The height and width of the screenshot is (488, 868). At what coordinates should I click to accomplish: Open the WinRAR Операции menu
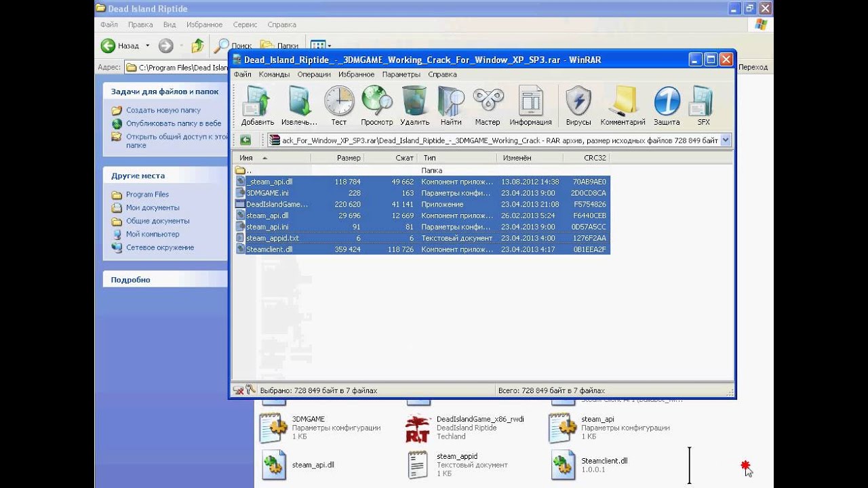[x=314, y=75]
